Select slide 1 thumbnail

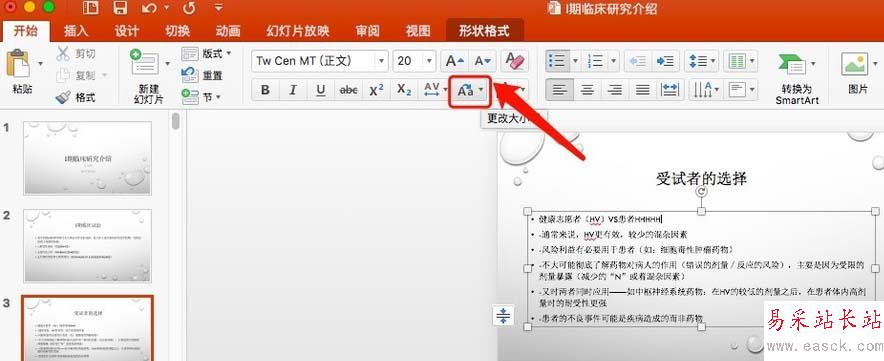point(87,158)
